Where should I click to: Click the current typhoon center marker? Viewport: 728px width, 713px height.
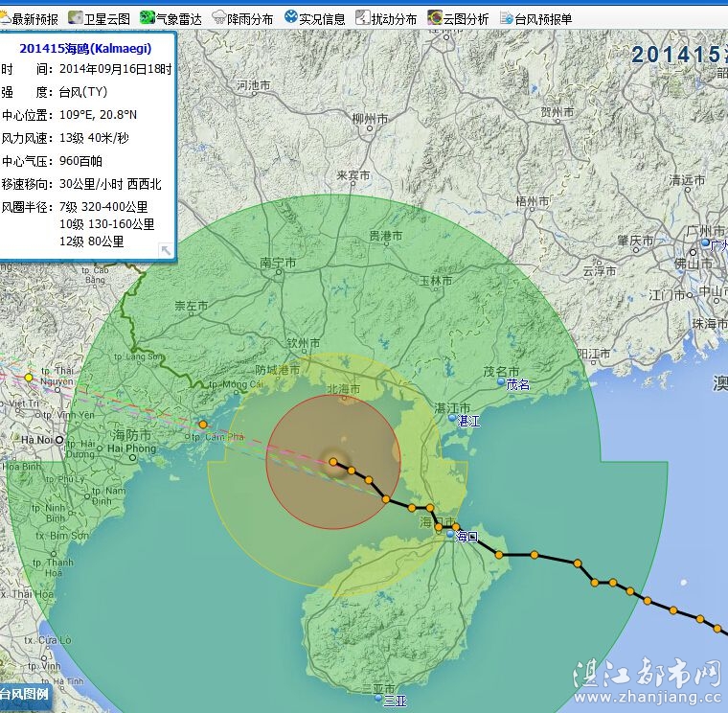point(333,462)
